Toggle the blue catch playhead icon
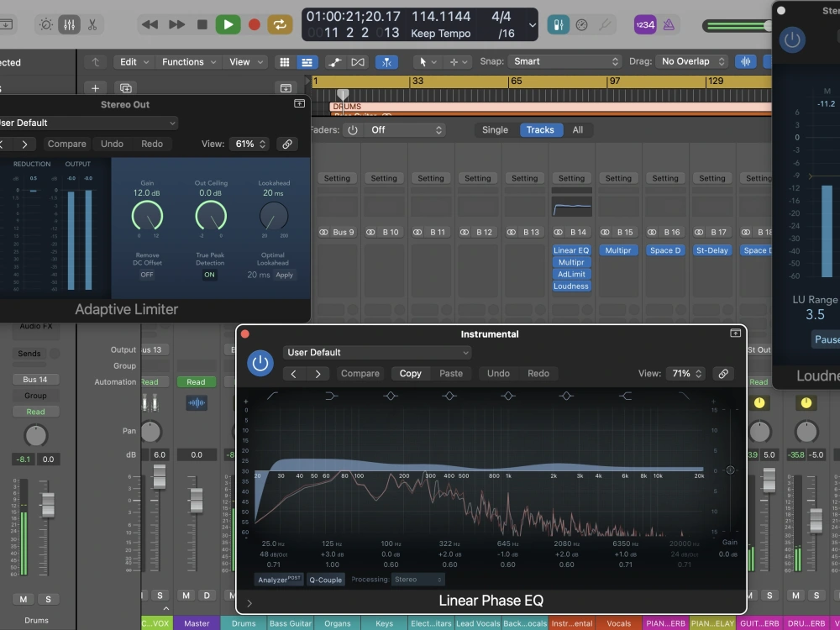The width and height of the screenshot is (840, 630). point(386,62)
